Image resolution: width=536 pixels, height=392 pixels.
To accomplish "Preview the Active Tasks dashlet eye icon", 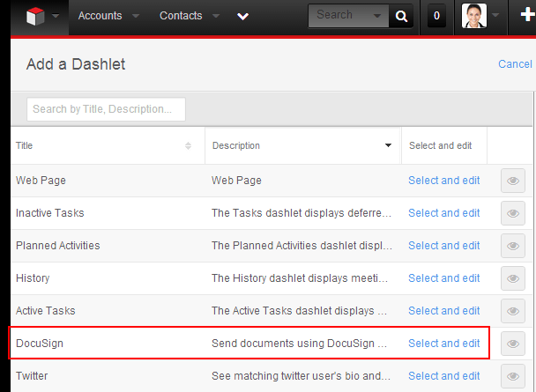I will point(513,311).
